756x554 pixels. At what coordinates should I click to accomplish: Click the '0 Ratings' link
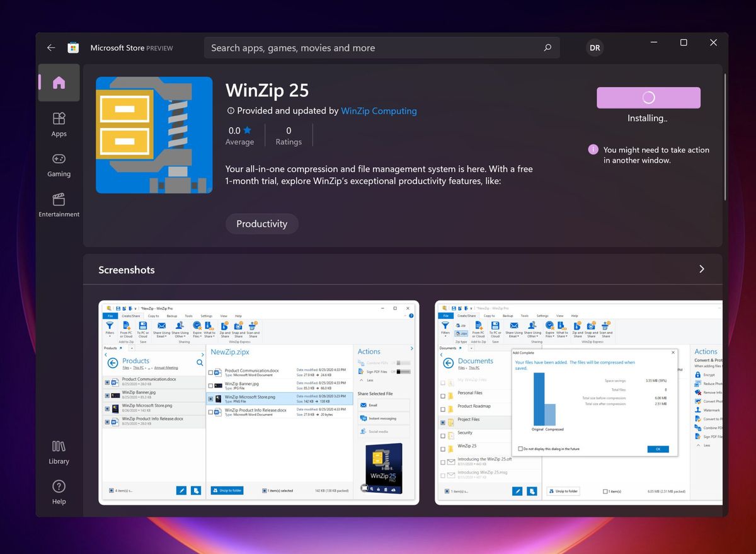click(x=289, y=136)
